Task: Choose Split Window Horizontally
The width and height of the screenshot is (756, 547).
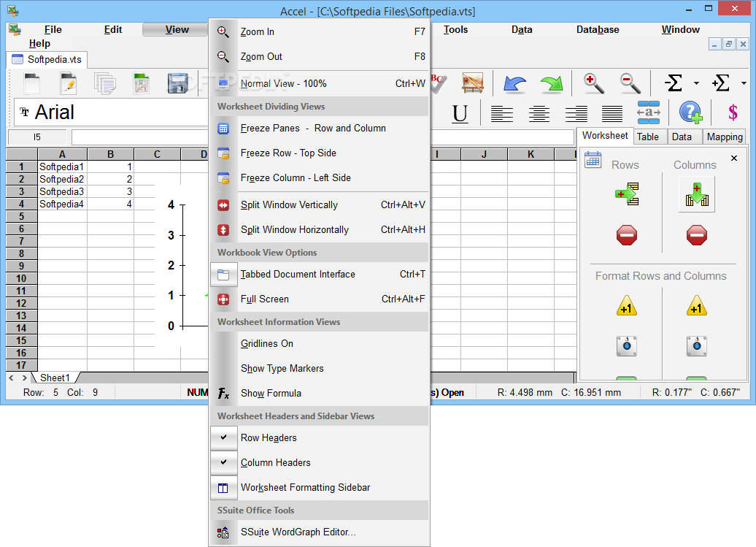Action: (319, 229)
